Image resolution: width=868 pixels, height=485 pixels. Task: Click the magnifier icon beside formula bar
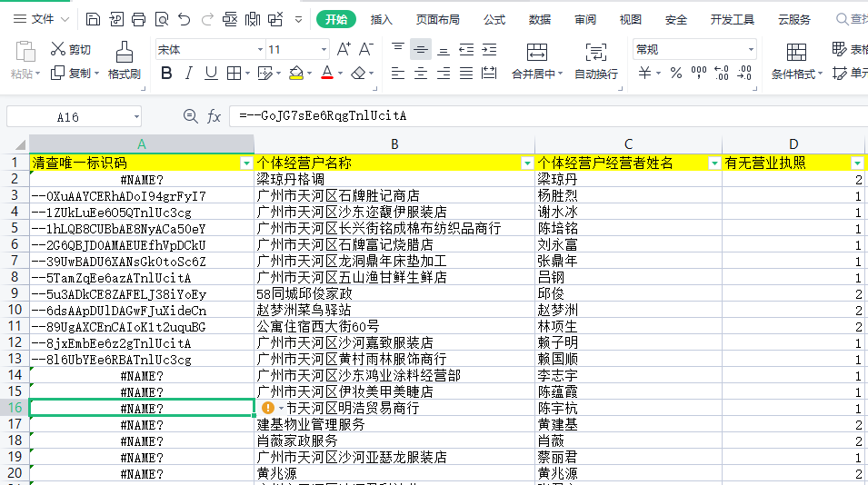tap(191, 116)
